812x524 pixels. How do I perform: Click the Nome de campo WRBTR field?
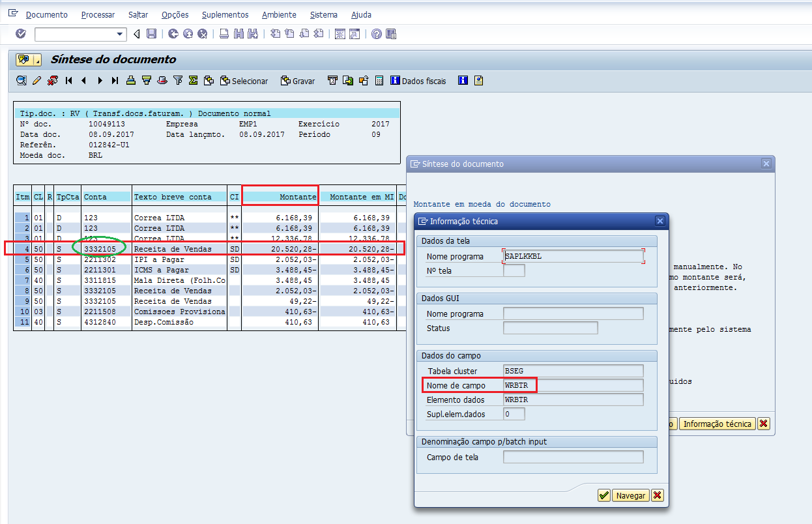[573, 385]
